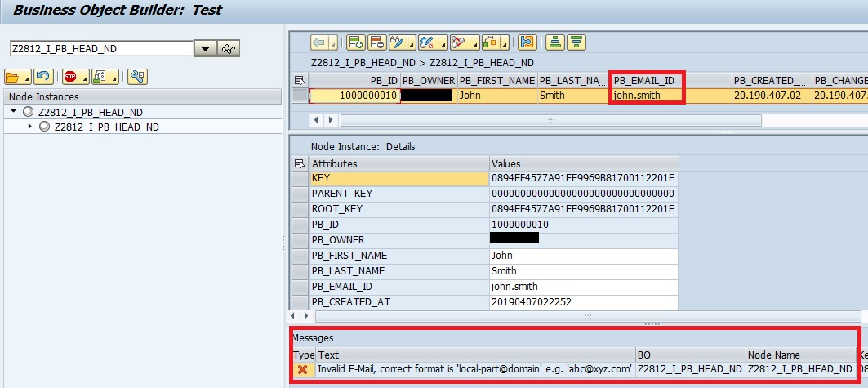The width and height of the screenshot is (868, 388).
Task: Click the sort ascending pyramid icon
Action: point(555,42)
